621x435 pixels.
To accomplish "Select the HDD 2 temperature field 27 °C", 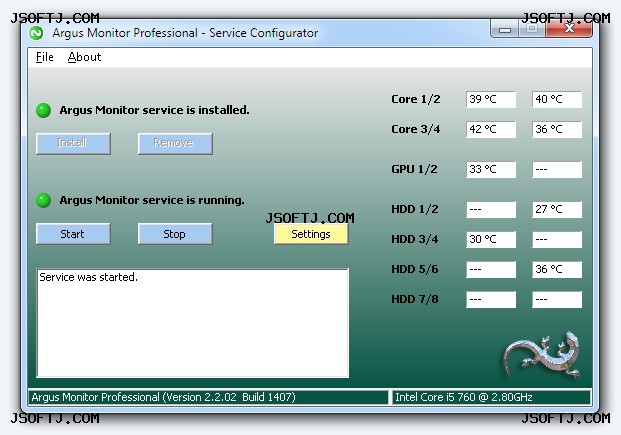I will tap(557, 210).
